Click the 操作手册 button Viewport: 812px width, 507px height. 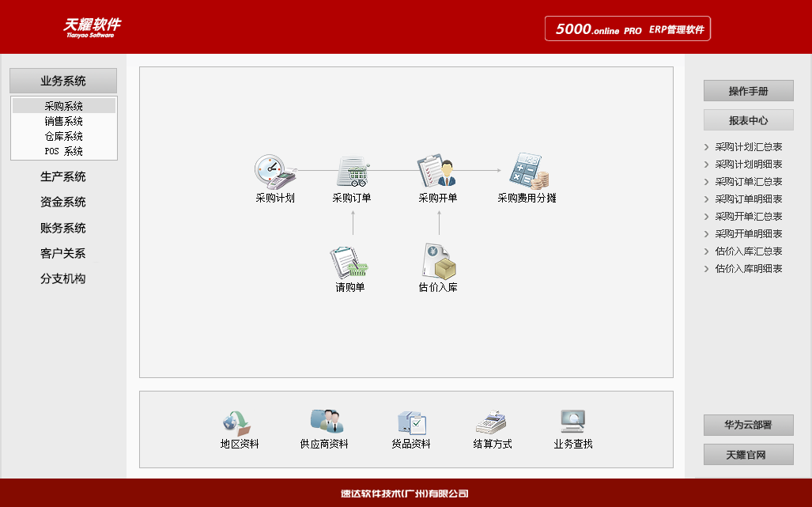pyautogui.click(x=748, y=91)
